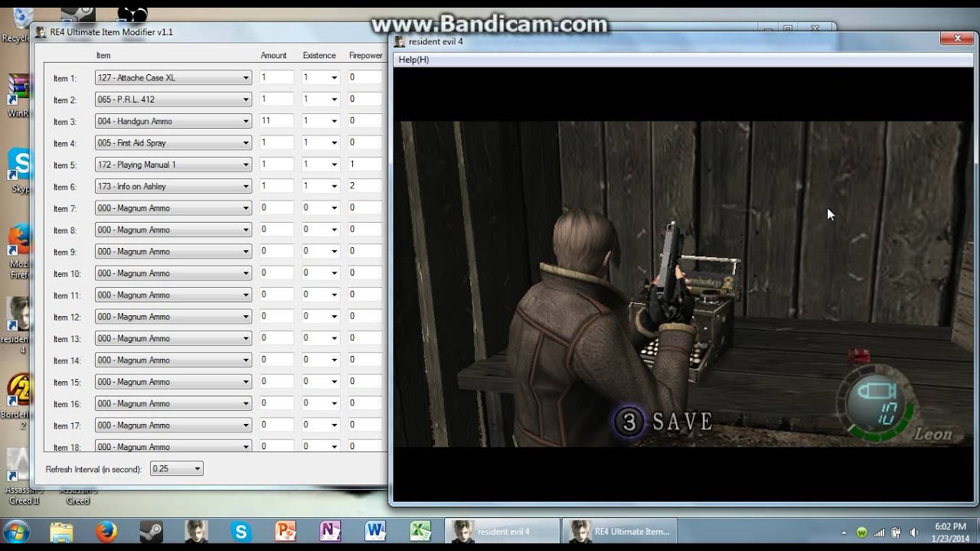The width and height of the screenshot is (980, 551).
Task: Open Item 10 item selection dropdown
Action: 173,273
